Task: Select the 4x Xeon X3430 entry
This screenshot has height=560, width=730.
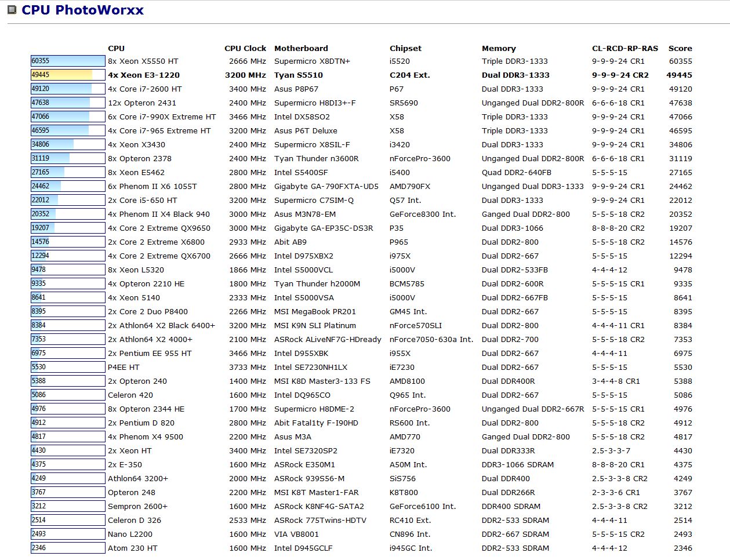Action: pyautogui.click(x=136, y=144)
